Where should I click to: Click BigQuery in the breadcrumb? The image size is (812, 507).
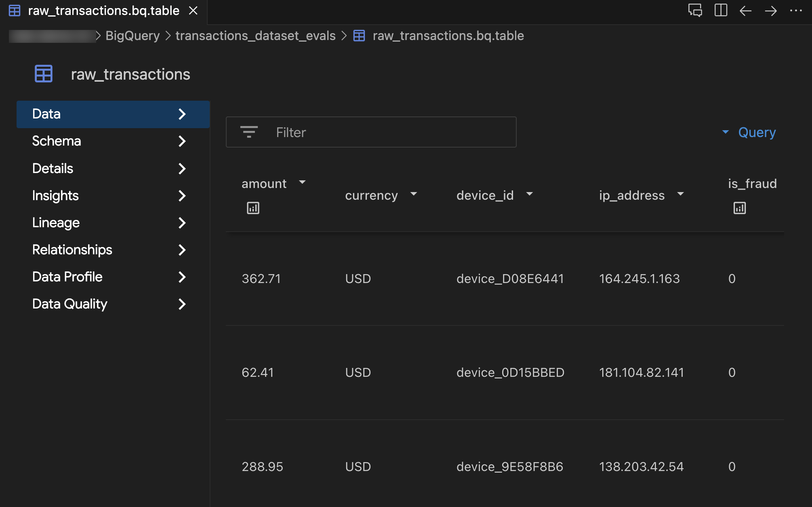pos(133,36)
